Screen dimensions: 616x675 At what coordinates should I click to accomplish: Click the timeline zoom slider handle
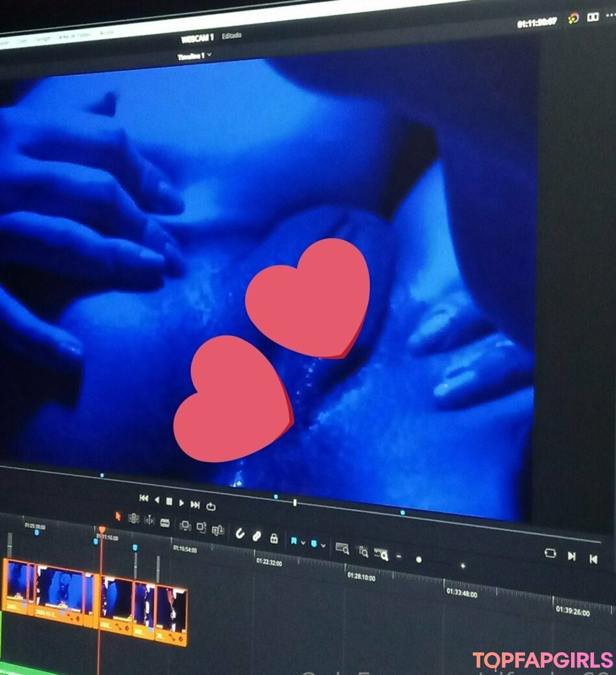(419, 560)
